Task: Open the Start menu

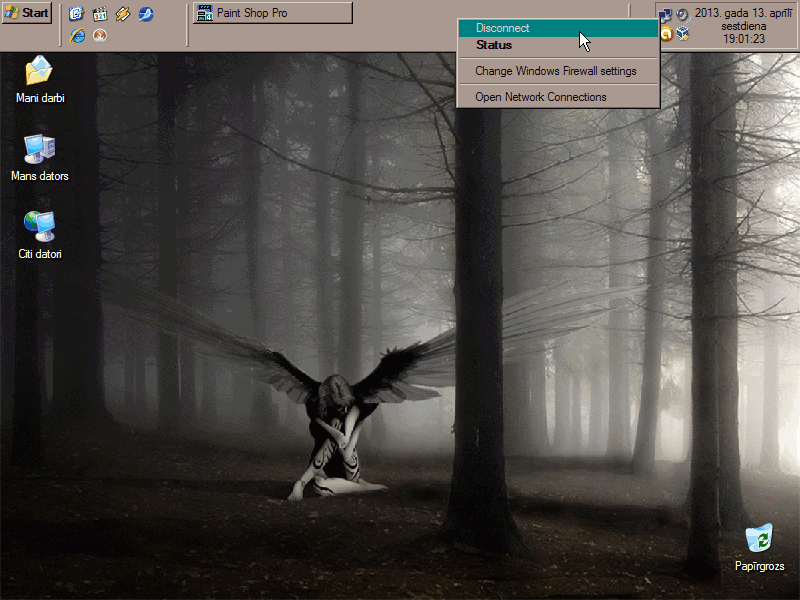Action: click(27, 13)
